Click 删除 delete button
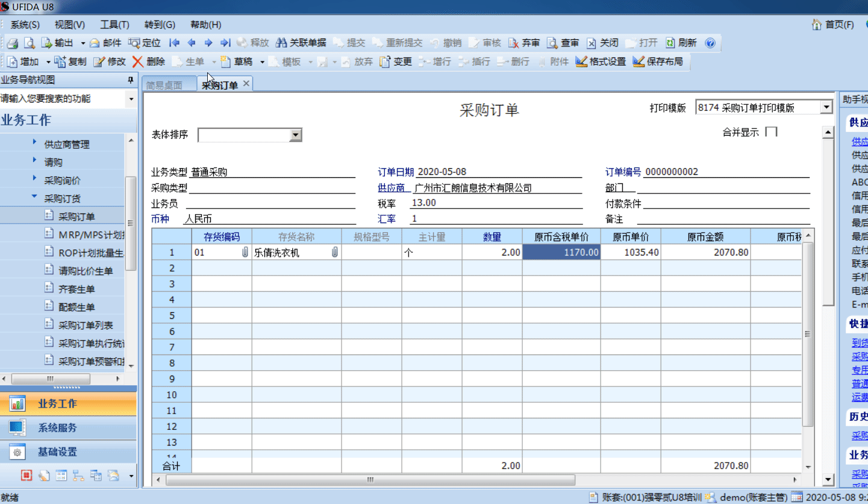This screenshot has height=504, width=868. point(149,61)
